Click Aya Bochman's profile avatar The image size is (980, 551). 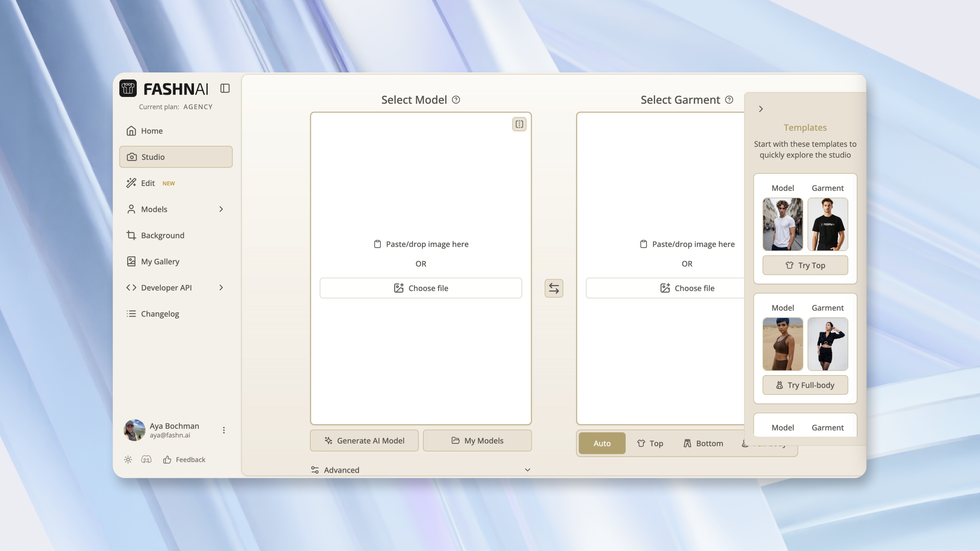point(134,430)
